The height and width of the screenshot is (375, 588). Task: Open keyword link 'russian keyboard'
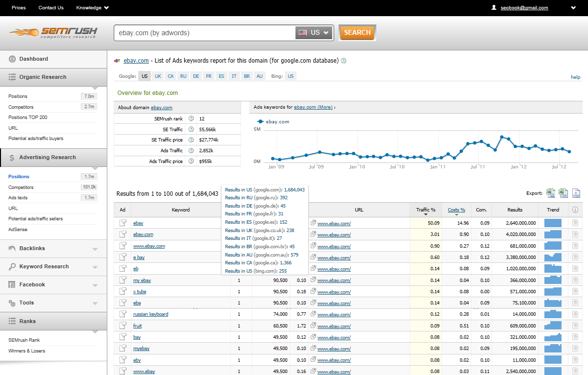150,314
